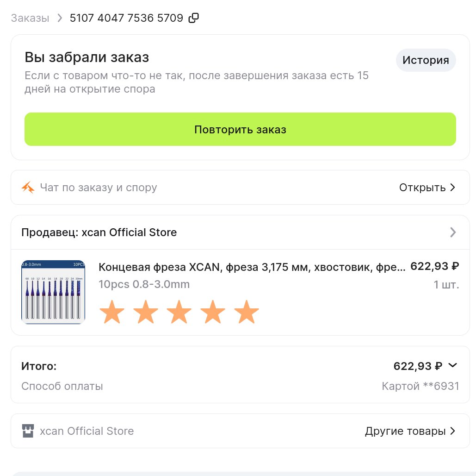Rate the product with the fourth star

pos(213,312)
